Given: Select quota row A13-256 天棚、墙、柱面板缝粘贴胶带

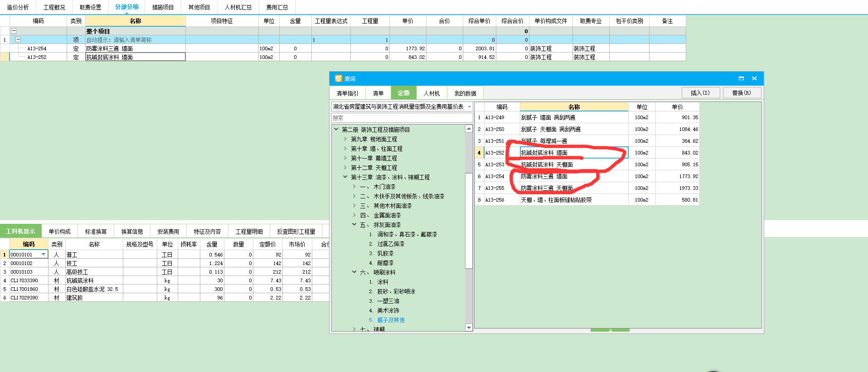Looking at the screenshot, I should click(x=587, y=200).
